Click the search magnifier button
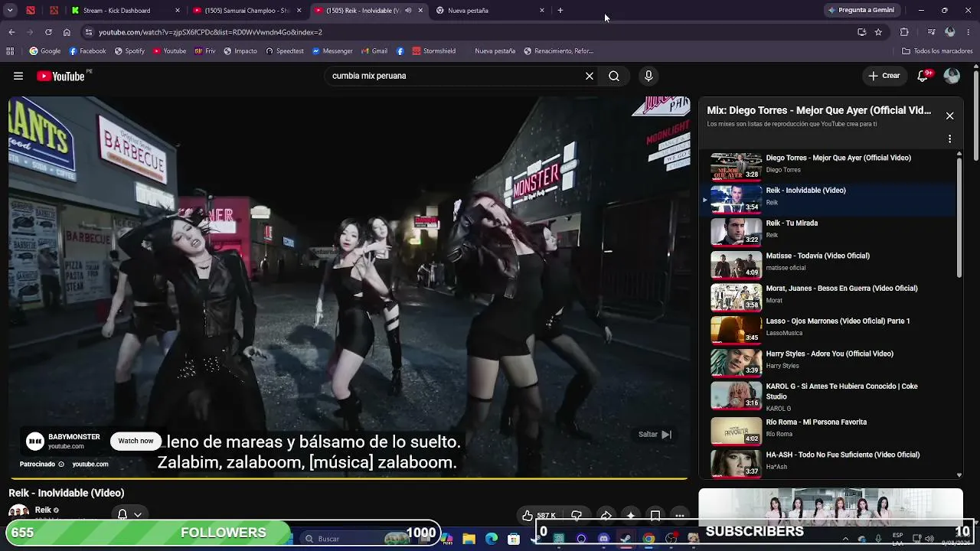This screenshot has height=551, width=980. click(614, 76)
